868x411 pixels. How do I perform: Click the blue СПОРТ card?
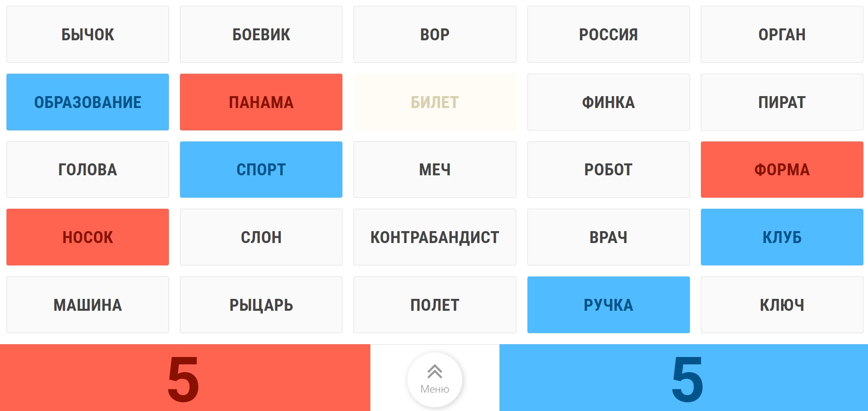click(261, 169)
